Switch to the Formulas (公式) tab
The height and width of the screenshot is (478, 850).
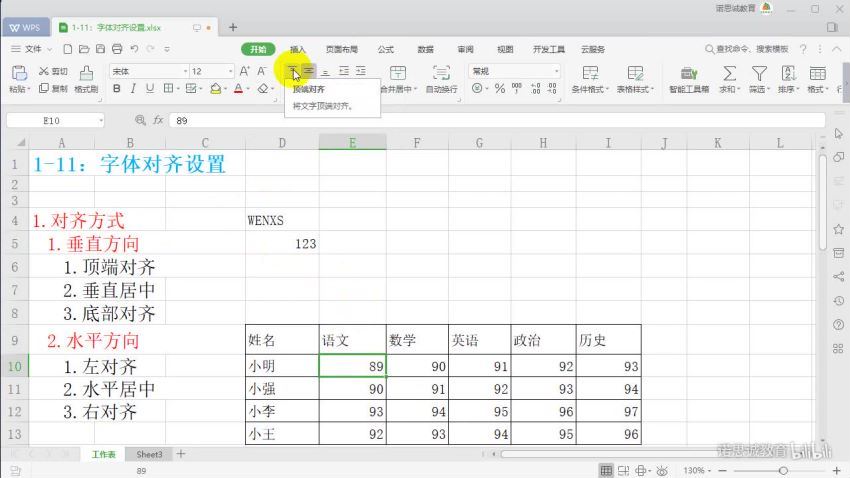(385, 49)
